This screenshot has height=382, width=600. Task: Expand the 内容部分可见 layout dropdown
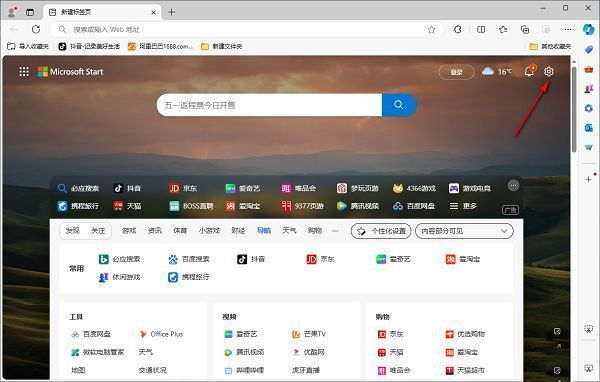(464, 231)
